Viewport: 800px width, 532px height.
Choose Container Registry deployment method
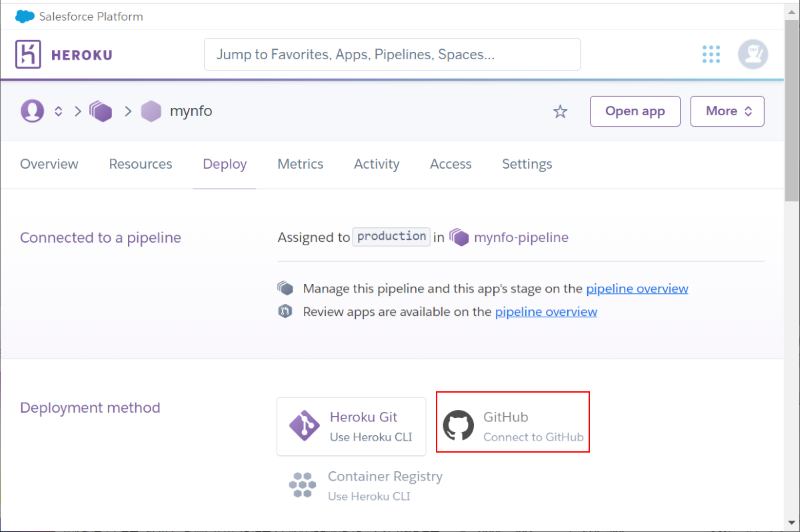(365, 485)
